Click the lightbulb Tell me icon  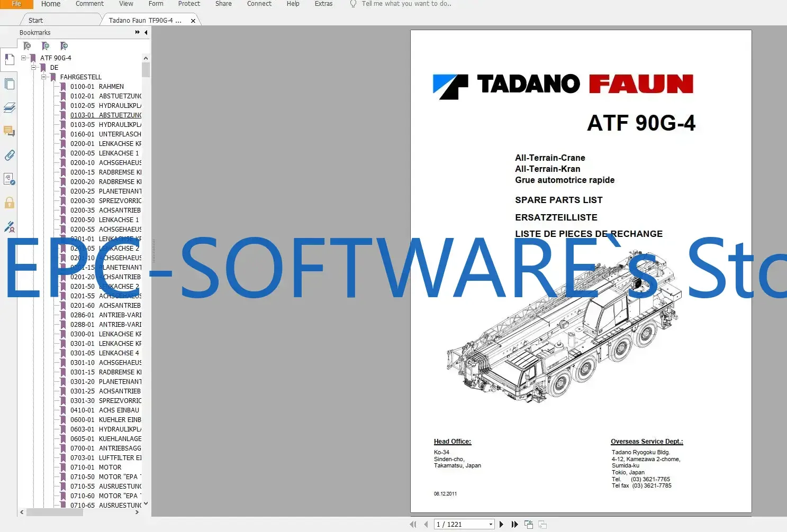(x=353, y=4)
